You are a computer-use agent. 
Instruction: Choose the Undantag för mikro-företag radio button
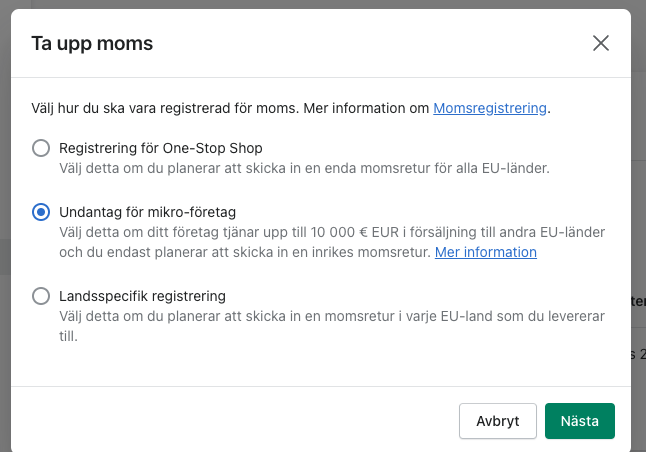41,212
